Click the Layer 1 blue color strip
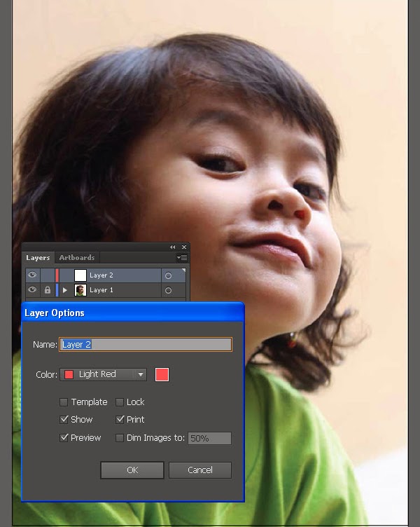 (57, 290)
